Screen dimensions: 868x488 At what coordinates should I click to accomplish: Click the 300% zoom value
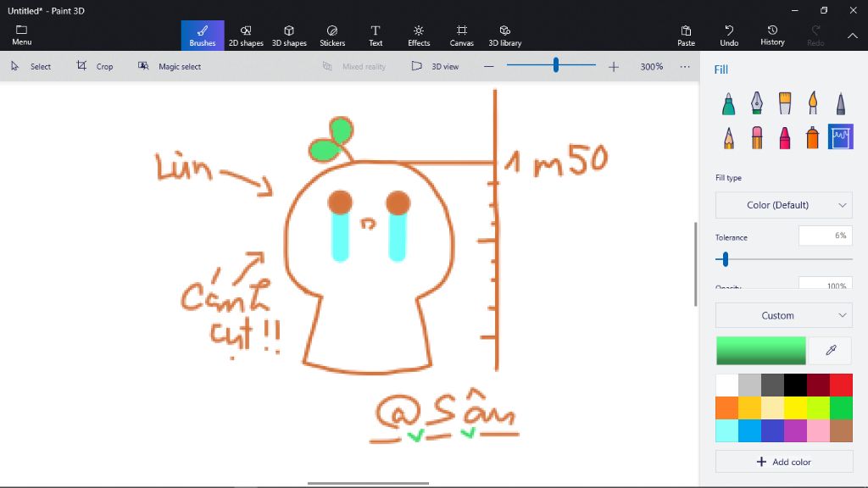[x=652, y=66]
